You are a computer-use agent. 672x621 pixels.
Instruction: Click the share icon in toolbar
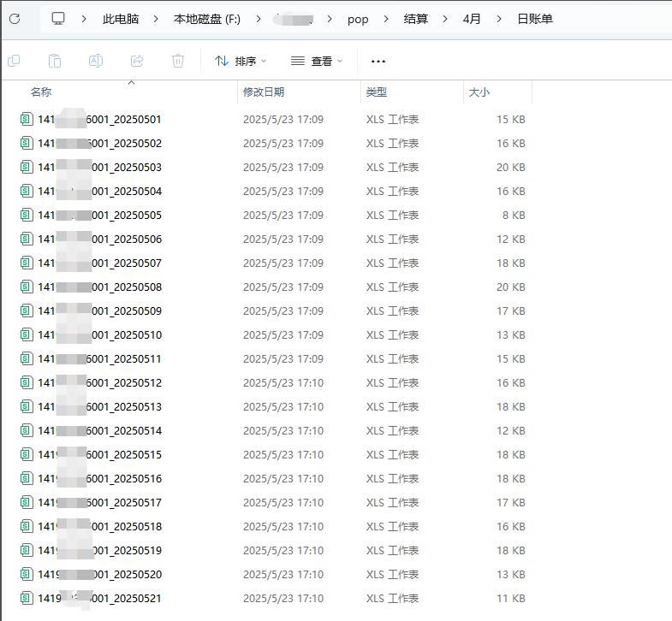(137, 62)
